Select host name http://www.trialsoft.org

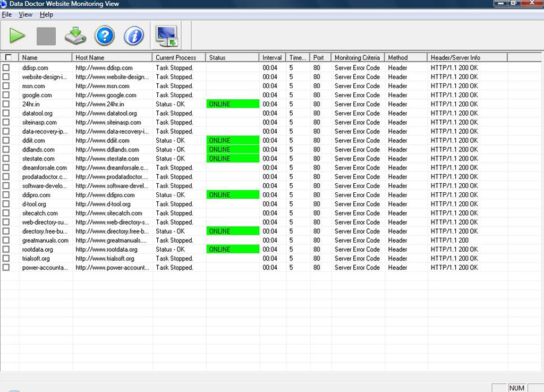pos(105,259)
